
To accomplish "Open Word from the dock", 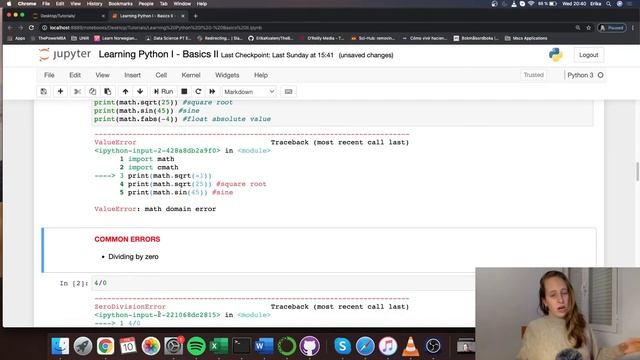I will (x=264, y=346).
